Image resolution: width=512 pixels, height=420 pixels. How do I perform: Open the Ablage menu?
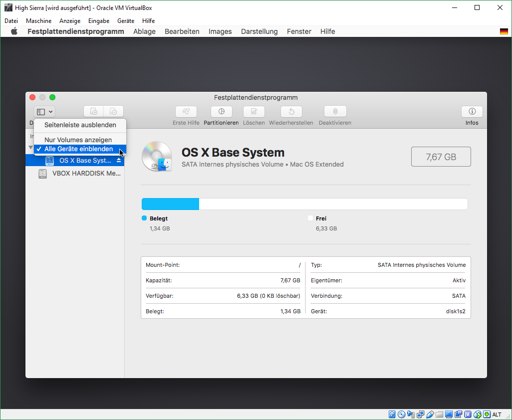click(144, 31)
